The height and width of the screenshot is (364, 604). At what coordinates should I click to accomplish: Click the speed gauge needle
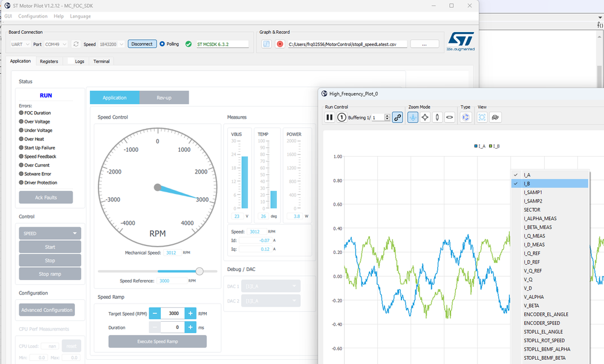[178, 193]
